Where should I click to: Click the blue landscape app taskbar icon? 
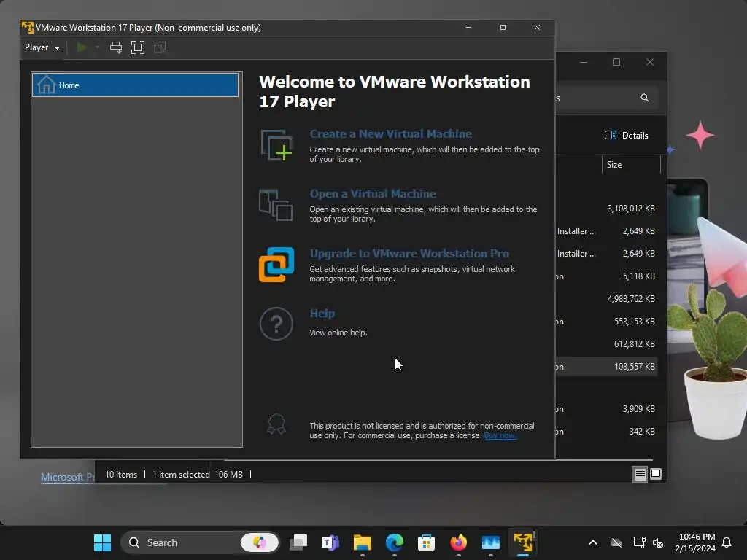pyautogui.click(x=491, y=542)
